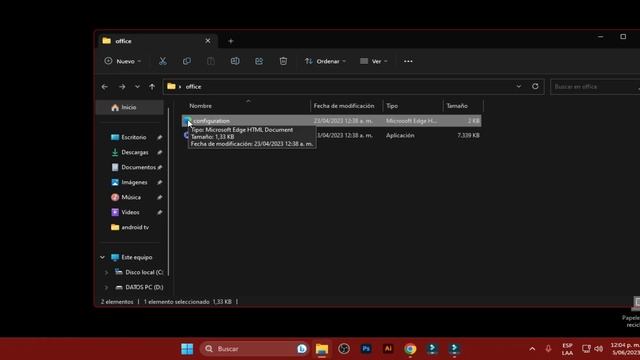Open the taskbar clock and date
This screenshot has width=640, height=360.
pos(625,349)
